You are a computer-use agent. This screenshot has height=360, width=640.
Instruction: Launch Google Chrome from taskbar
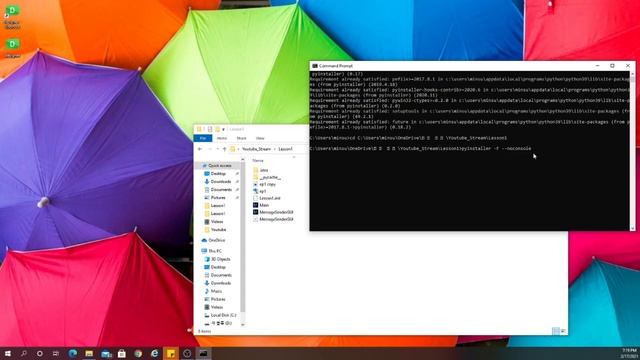[x=138, y=353]
